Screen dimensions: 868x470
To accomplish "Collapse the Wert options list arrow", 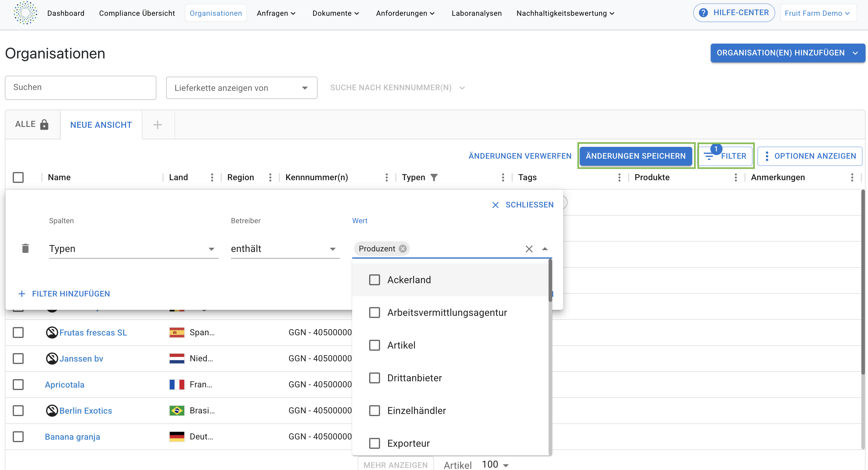I will coord(545,249).
